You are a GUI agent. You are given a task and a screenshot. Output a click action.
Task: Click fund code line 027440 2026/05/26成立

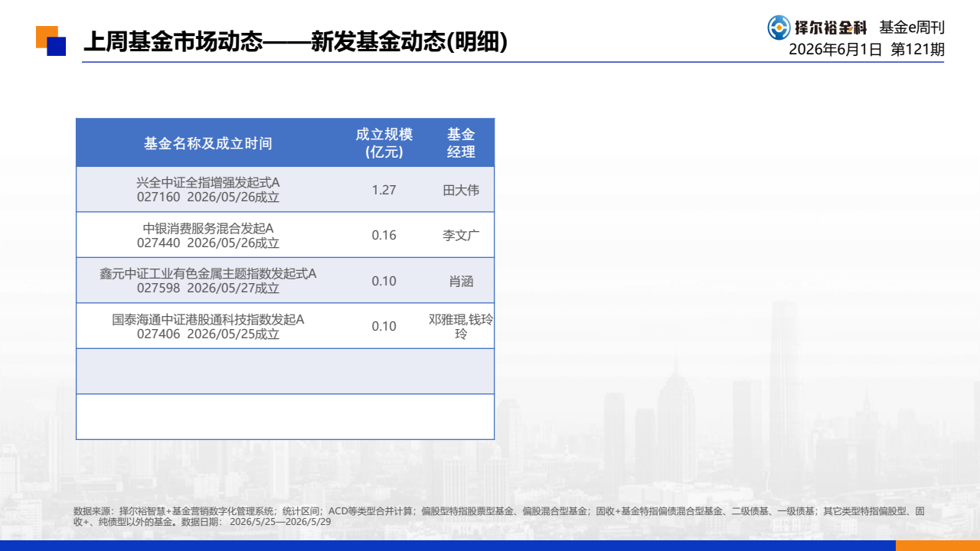208,243
